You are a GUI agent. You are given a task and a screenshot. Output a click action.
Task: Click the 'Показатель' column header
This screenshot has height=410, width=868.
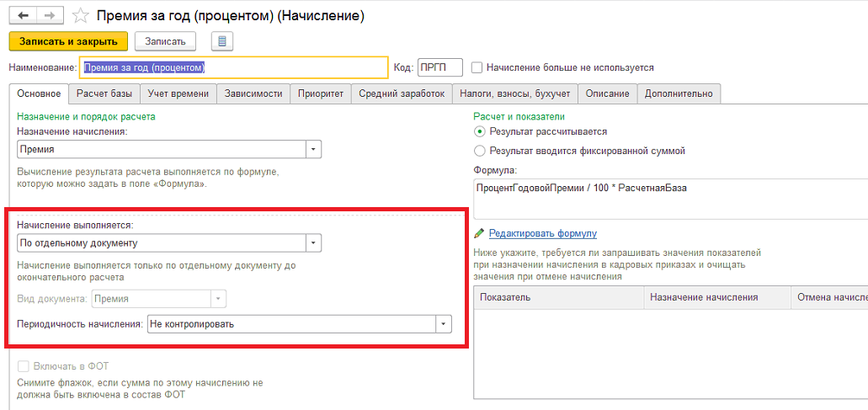[559, 298]
